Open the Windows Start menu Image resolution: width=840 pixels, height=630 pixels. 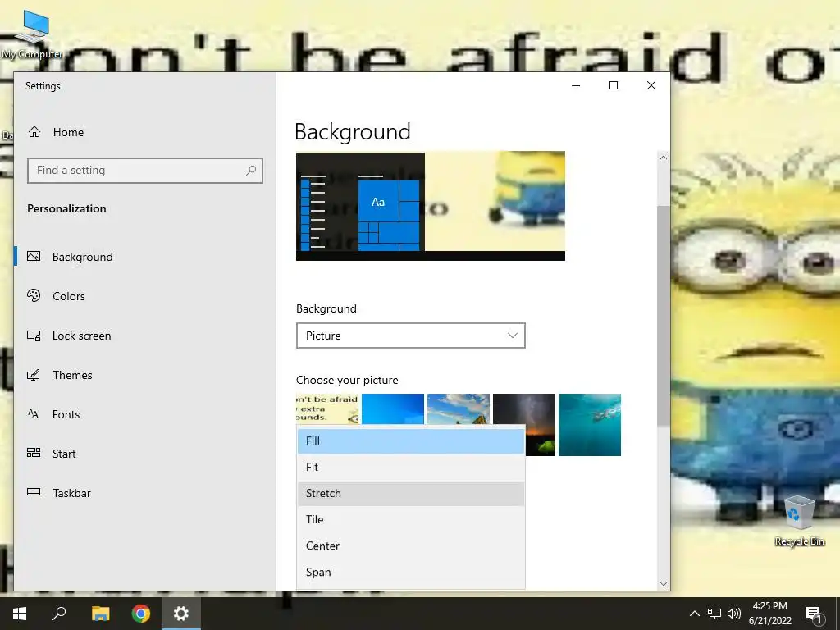pos(20,614)
